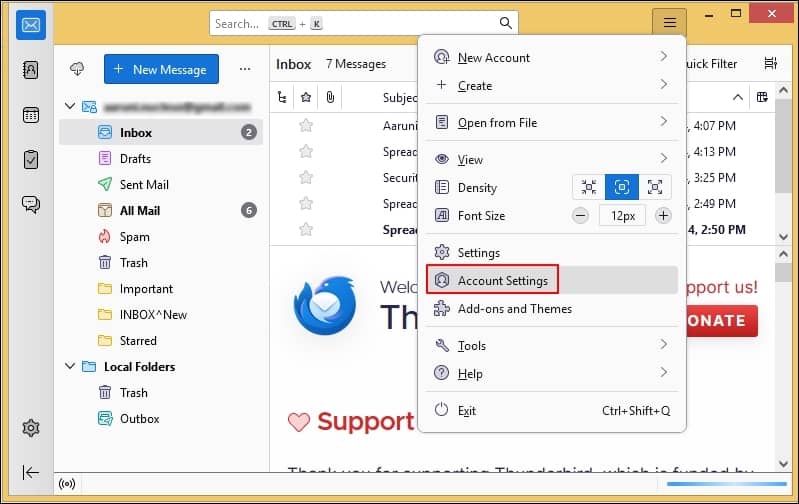Click the Get Messages cloud icon
This screenshot has height=504, width=799.
coord(77,69)
